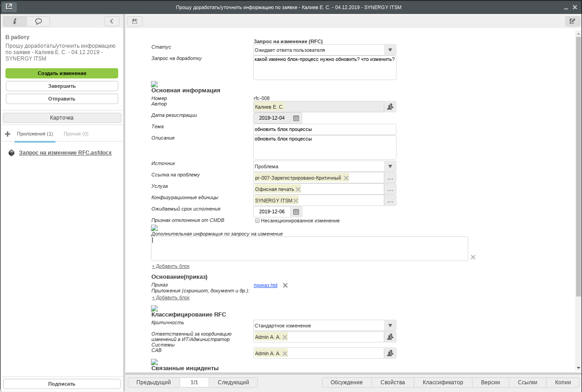Click the save diskette icon
Viewport: 582px width, 392px height.
pyautogui.click(x=135, y=21)
